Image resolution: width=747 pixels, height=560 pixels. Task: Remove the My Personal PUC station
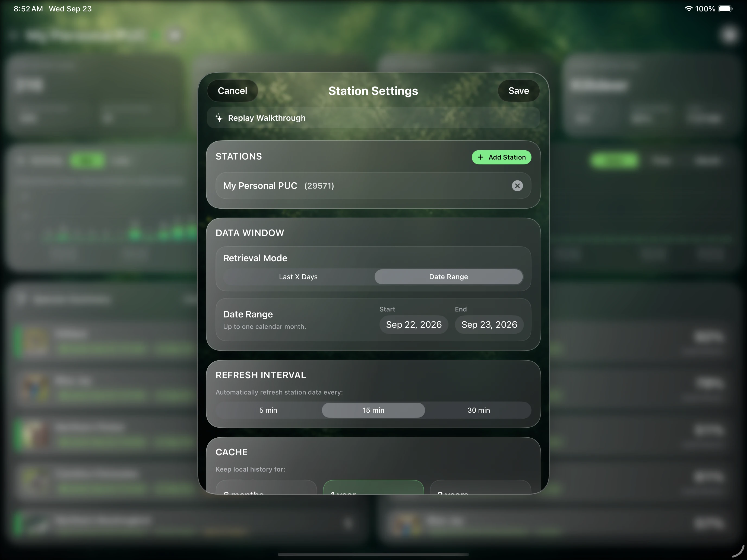click(517, 186)
